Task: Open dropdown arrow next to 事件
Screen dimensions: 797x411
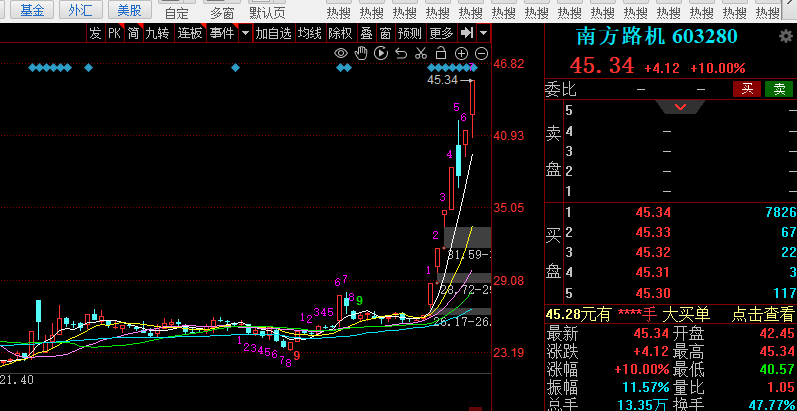Action: coord(246,34)
